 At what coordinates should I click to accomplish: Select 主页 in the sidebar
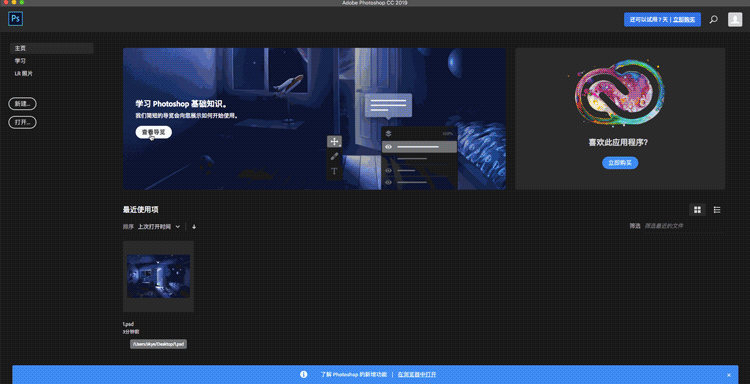click(x=52, y=48)
